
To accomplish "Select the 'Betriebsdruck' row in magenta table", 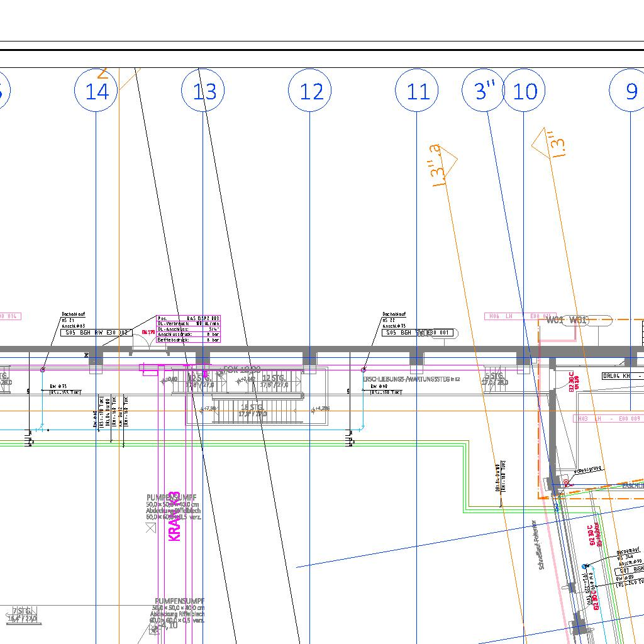I will point(189,340).
